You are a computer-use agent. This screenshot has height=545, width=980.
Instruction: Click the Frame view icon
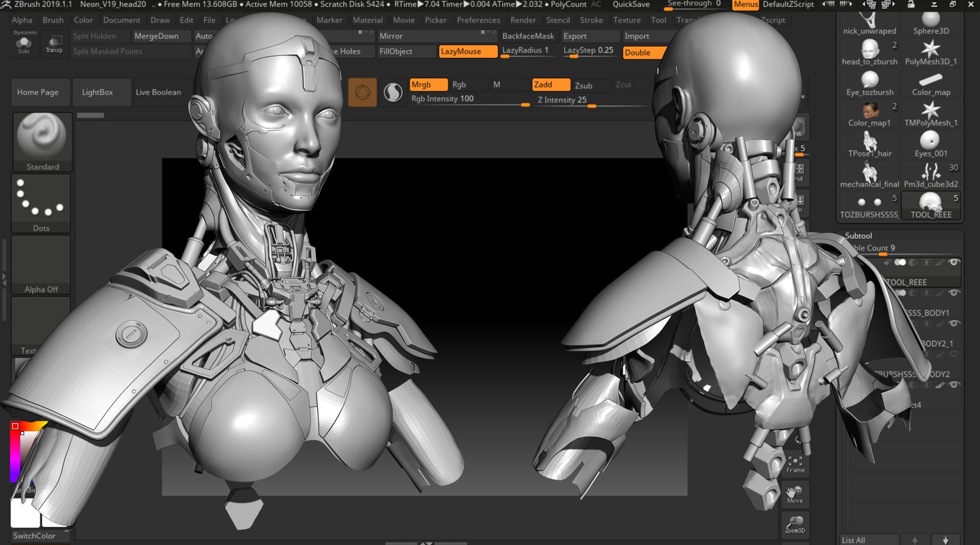click(795, 464)
